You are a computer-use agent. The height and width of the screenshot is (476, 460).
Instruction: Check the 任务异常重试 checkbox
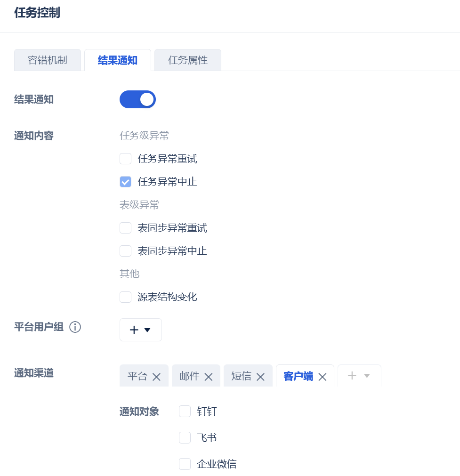click(x=125, y=159)
